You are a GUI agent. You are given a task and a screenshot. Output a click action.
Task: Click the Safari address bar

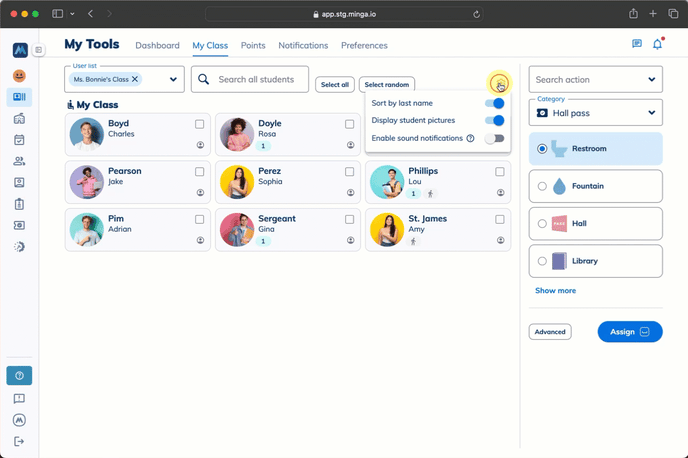tap(344, 14)
